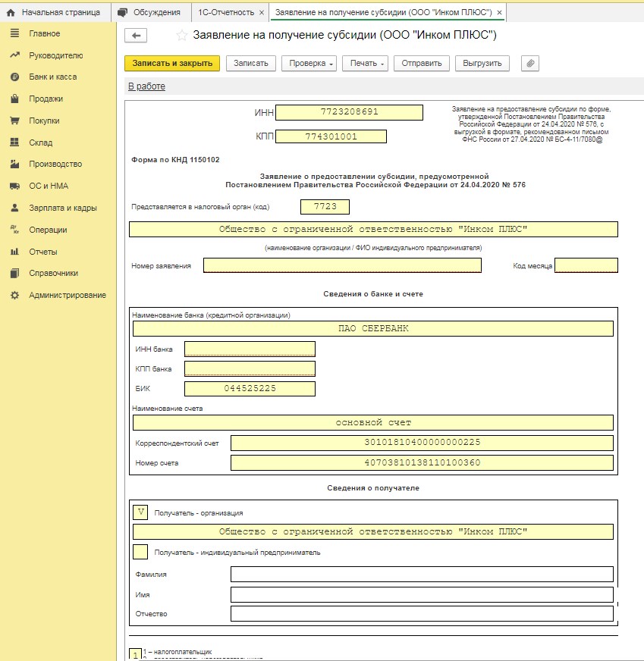Screen dimensions: 644x661
Task: Switch to the Обсуждения tab
Action: (151, 13)
